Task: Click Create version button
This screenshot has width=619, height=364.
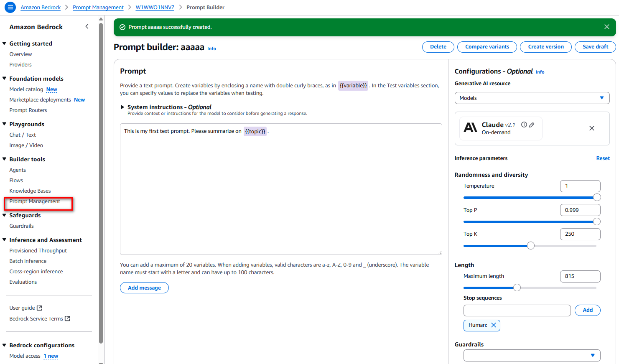Action: pos(546,47)
